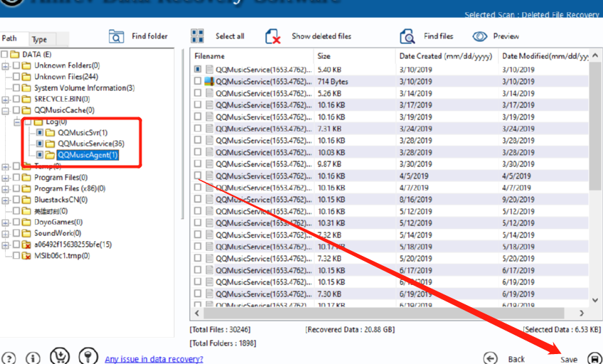Select the file row created 8/16/2019

tap(390, 200)
